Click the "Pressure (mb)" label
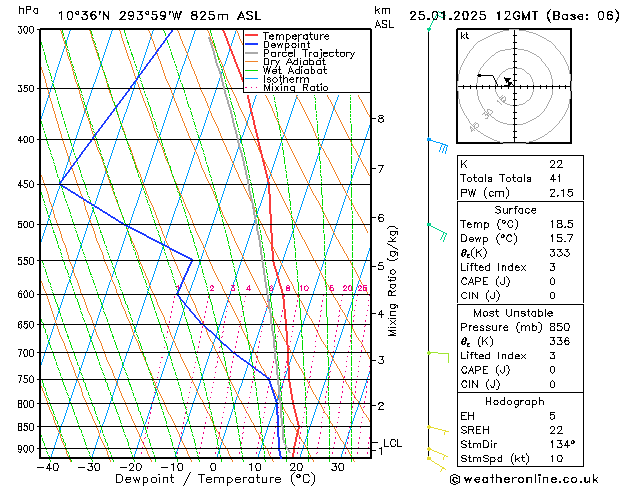Viewport: 629px width, 486px height. (501, 327)
